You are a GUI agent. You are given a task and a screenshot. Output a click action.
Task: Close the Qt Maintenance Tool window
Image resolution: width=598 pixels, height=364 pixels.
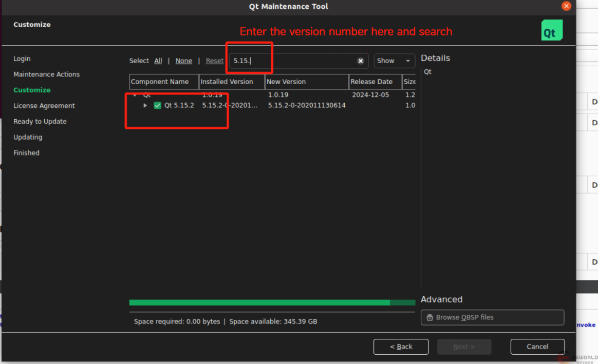point(566,6)
